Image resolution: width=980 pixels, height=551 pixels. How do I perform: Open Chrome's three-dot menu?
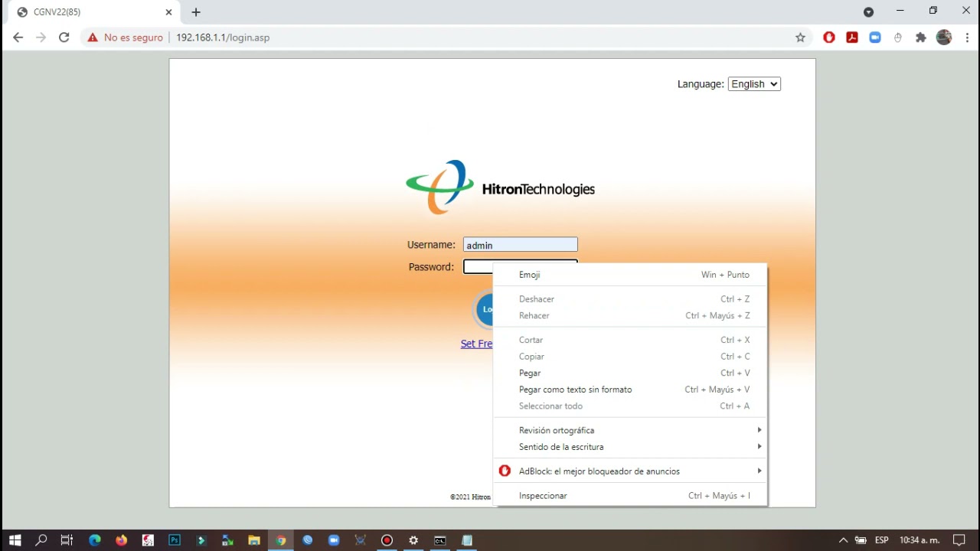coord(967,37)
